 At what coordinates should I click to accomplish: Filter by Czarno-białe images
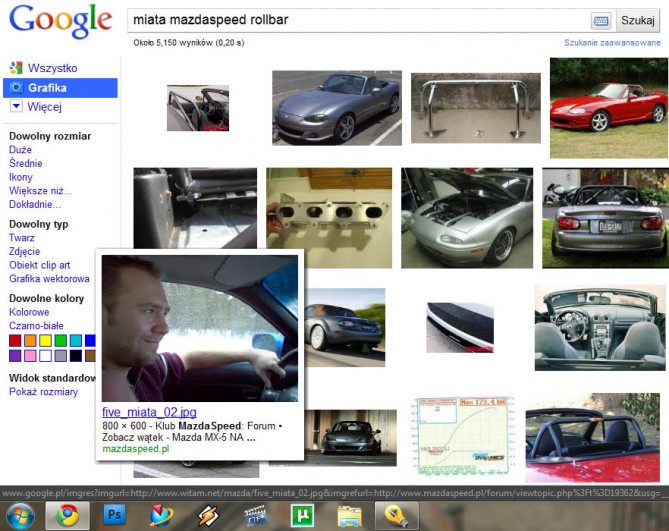pos(36,325)
